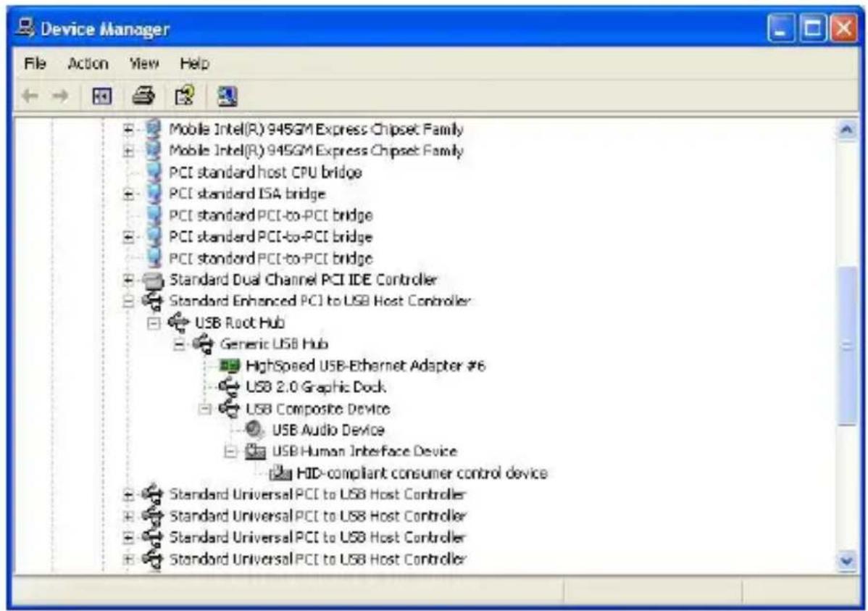Click the Scan for hardware changes icon
This screenshot has width=868, height=611.
pos(227,96)
